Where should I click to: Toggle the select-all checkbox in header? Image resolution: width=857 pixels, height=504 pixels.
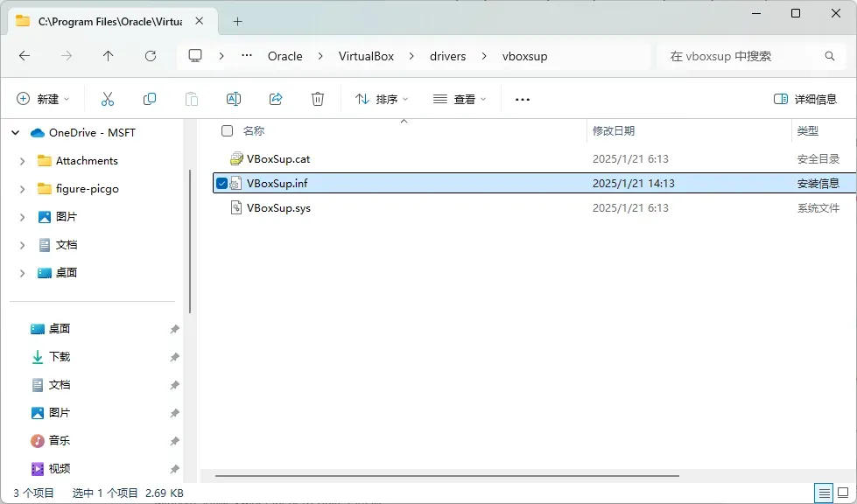228,130
